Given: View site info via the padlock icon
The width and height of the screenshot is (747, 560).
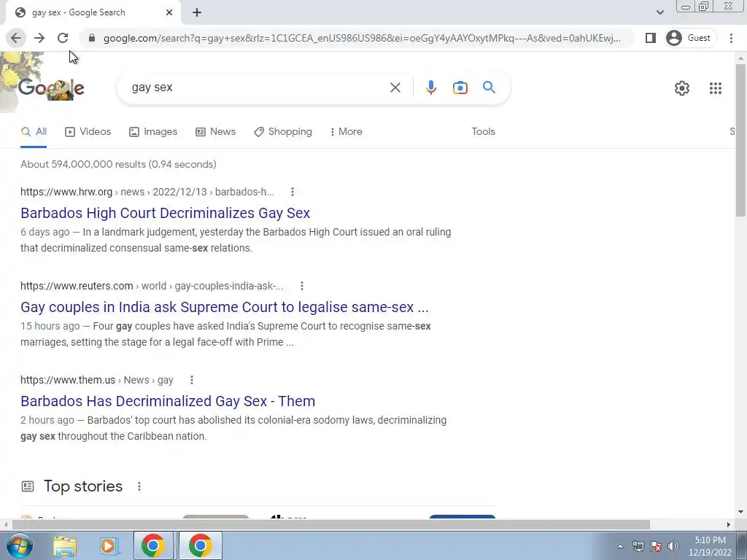Looking at the screenshot, I should click(92, 38).
